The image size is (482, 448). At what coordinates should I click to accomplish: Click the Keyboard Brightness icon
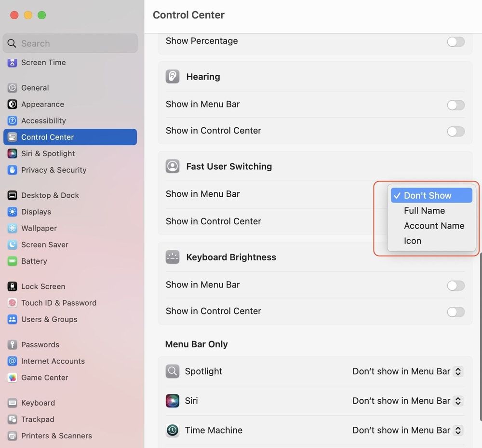point(172,257)
